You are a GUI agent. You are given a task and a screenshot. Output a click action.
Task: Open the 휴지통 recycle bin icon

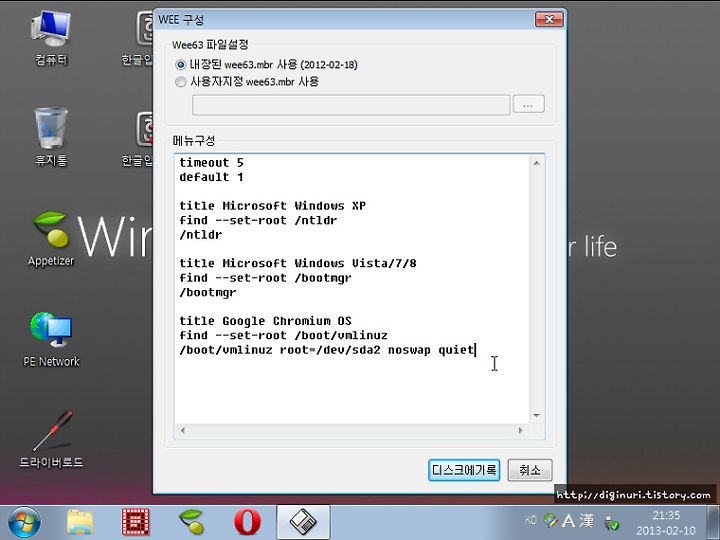51,137
